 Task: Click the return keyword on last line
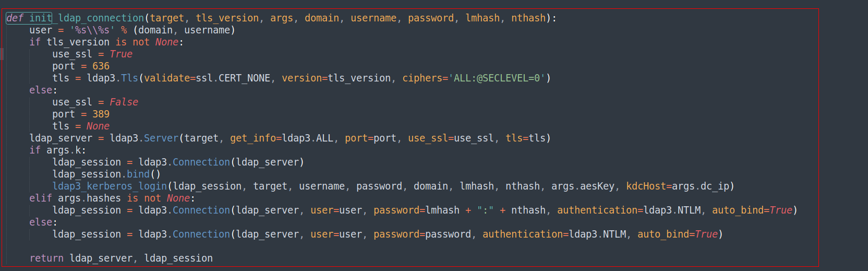(46, 258)
